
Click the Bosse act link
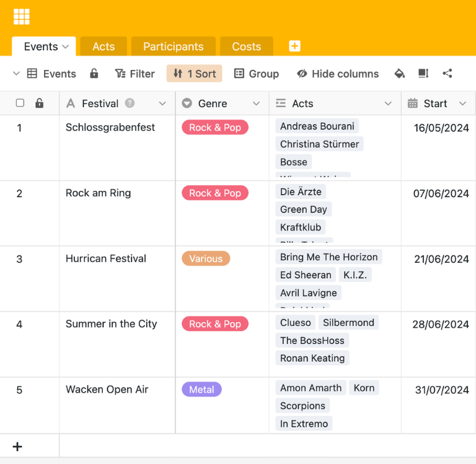[294, 162]
